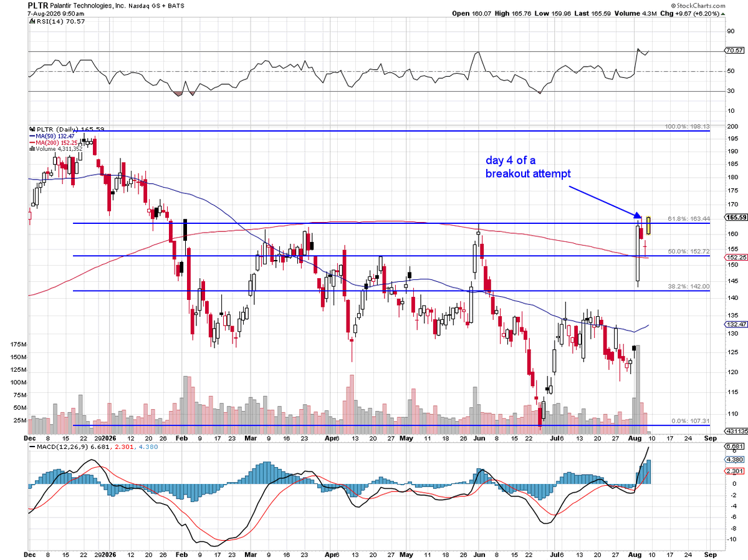Click the blue line marker before MA(50)
This screenshot has width=748, height=560.
pyautogui.click(x=32, y=136)
